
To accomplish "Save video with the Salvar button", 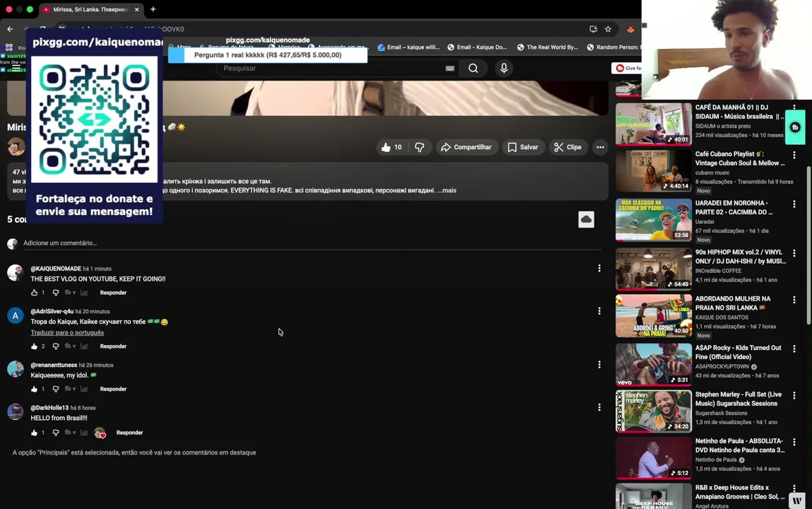I will [523, 147].
